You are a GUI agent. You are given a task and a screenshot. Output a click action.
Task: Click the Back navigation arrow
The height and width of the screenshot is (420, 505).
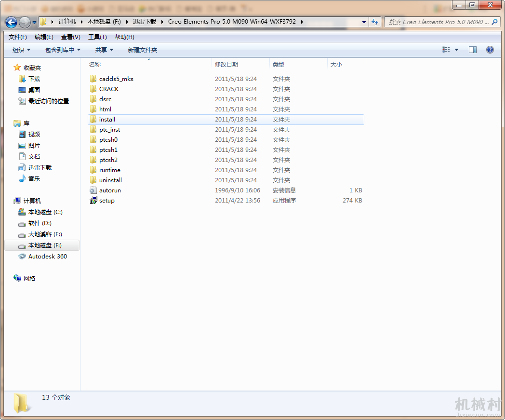tap(11, 22)
